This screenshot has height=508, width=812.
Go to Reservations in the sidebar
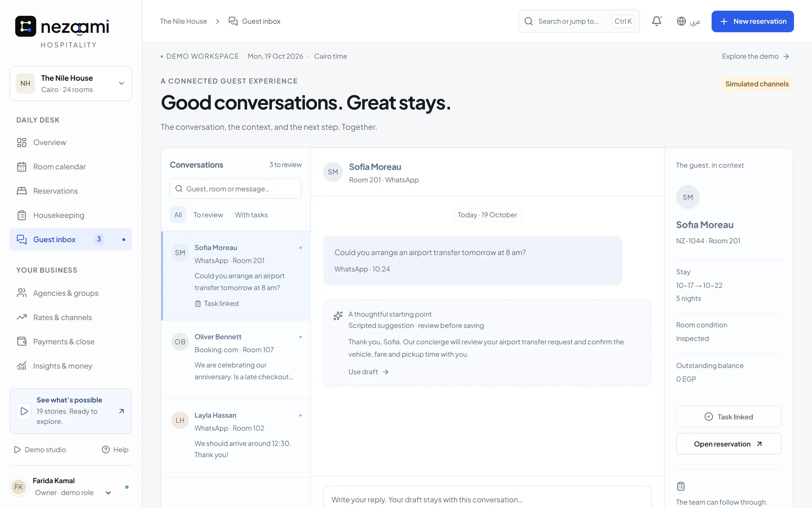point(71,191)
